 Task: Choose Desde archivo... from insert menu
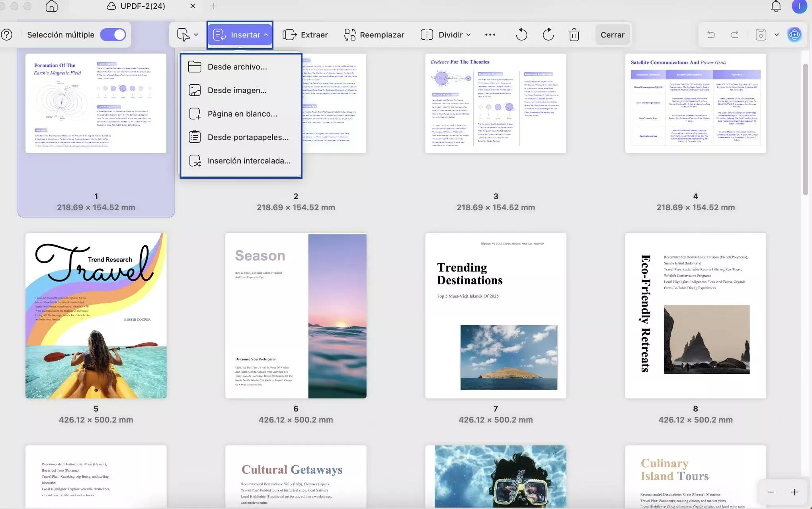pos(237,67)
